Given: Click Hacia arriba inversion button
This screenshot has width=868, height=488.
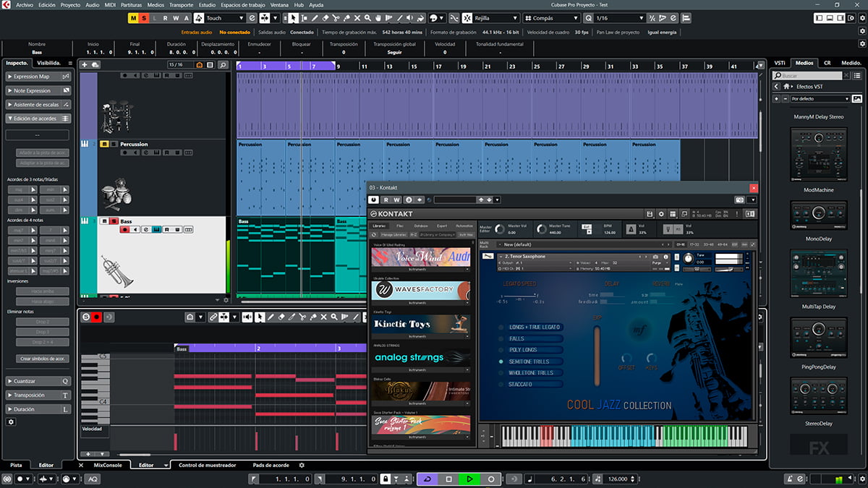Looking at the screenshot, I should click(42, 291).
